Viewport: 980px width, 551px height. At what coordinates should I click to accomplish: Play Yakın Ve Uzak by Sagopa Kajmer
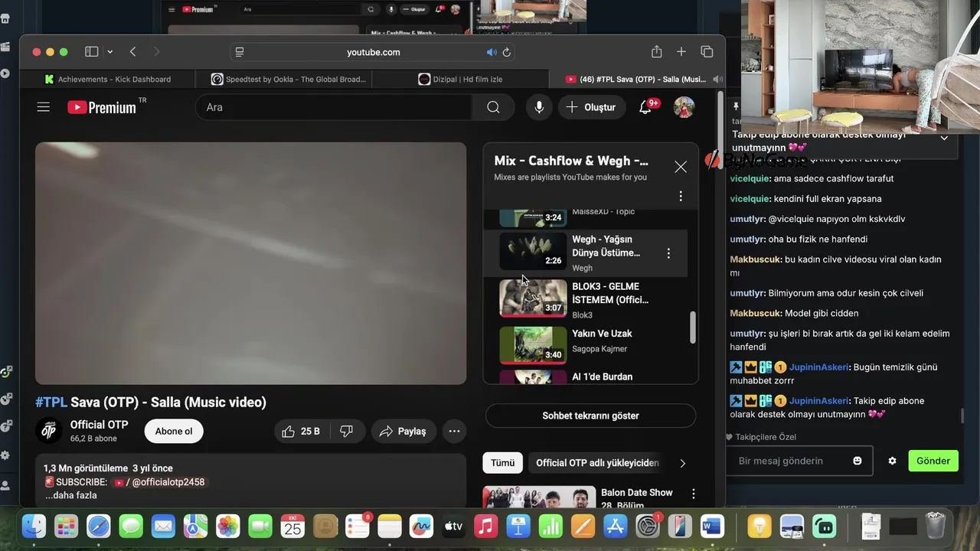tap(586, 344)
